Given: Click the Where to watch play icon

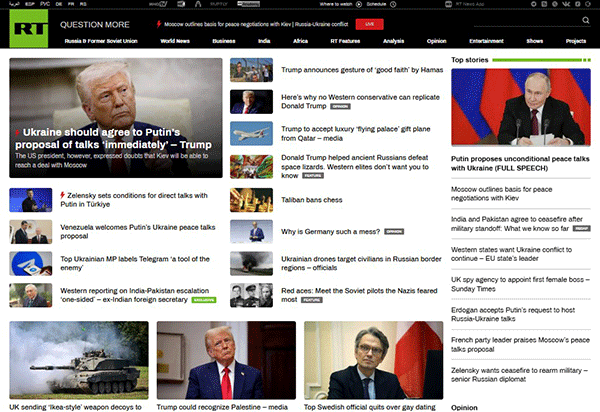Looking at the screenshot, I should 359,4.
